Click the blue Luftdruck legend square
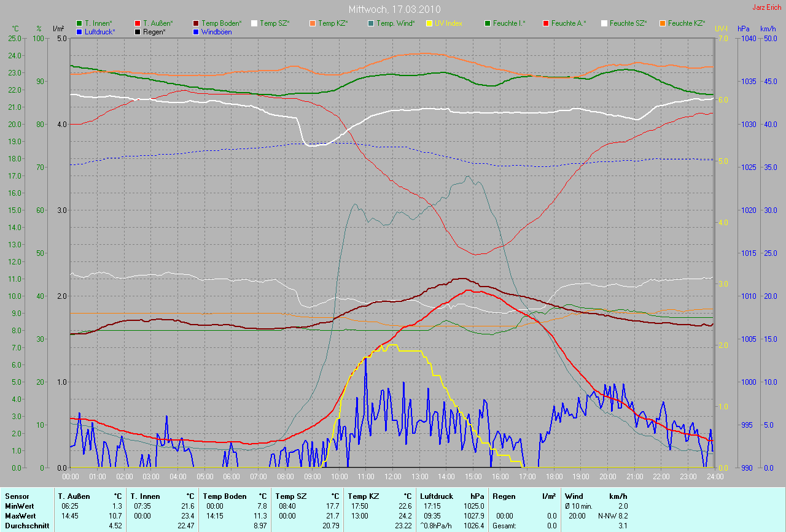Viewport: 786px width, 532px height. (79, 32)
